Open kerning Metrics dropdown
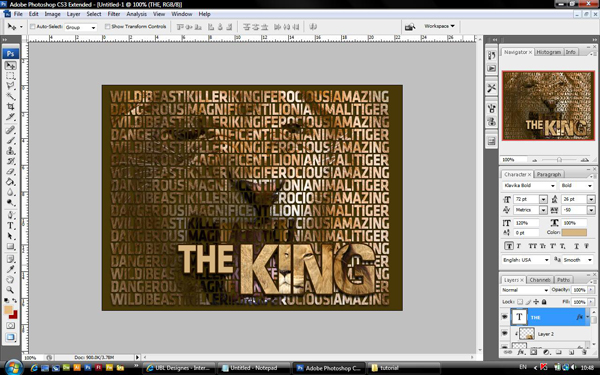 pyautogui.click(x=543, y=210)
